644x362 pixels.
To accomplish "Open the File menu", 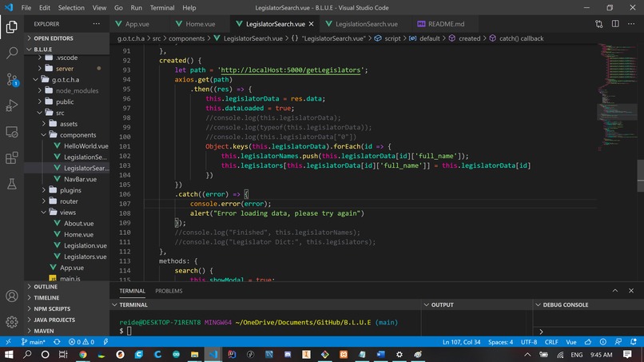I will [26, 7].
